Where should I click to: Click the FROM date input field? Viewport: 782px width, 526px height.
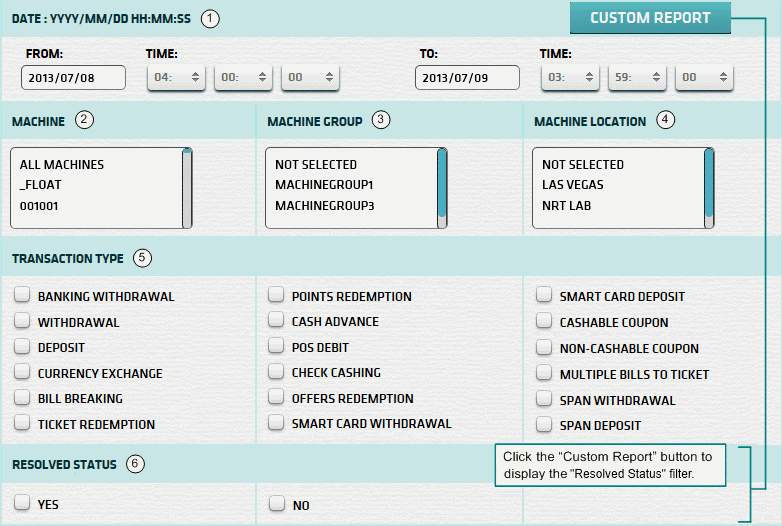point(73,78)
